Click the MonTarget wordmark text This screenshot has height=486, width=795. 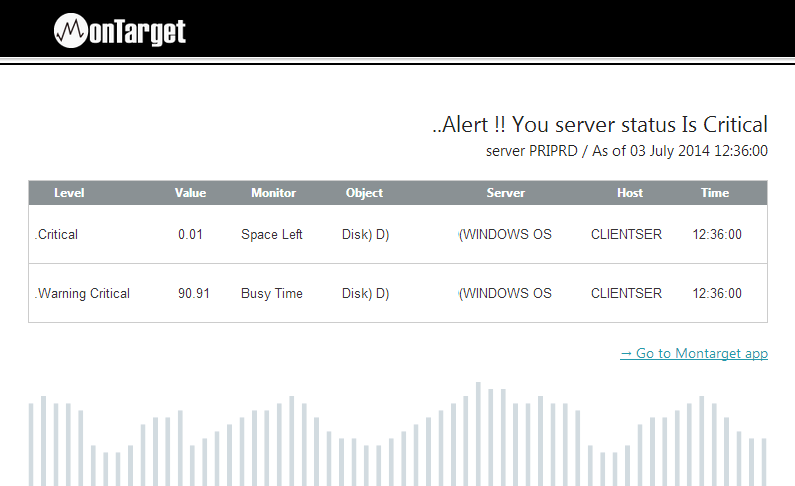coord(137,32)
